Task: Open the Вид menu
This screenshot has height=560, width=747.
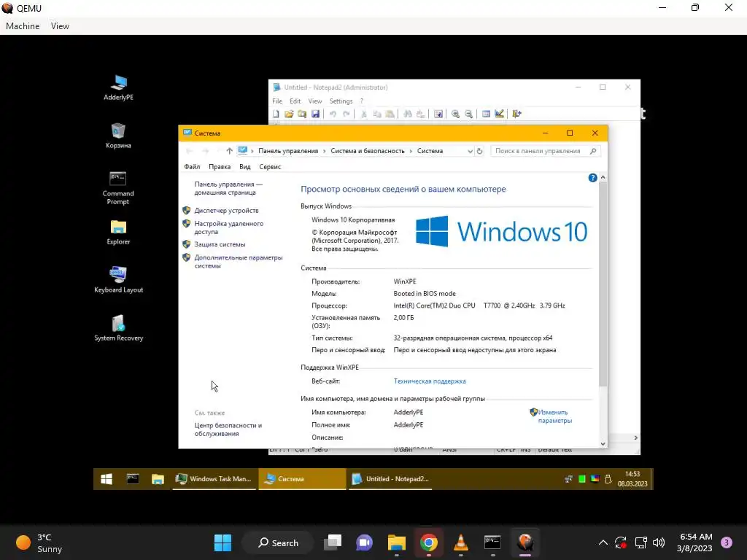Action: click(245, 167)
